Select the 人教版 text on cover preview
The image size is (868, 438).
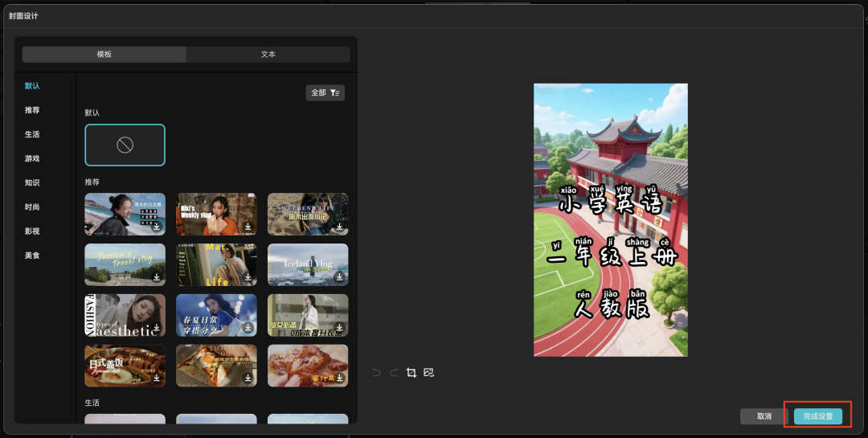point(611,305)
